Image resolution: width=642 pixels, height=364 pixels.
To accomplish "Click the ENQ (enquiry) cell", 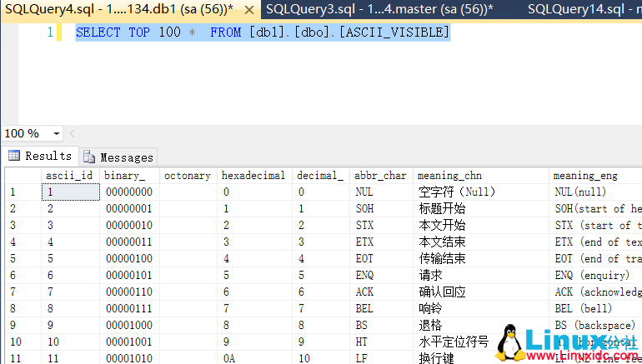I will click(595, 275).
